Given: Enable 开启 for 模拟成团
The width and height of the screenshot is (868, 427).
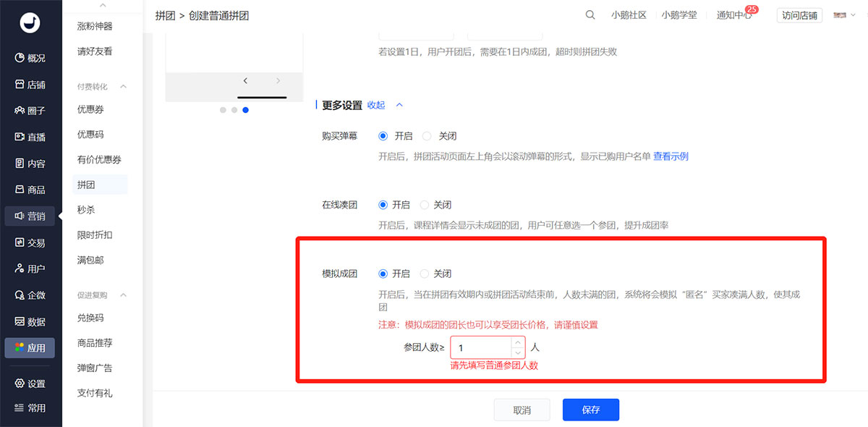Looking at the screenshot, I should tap(383, 274).
